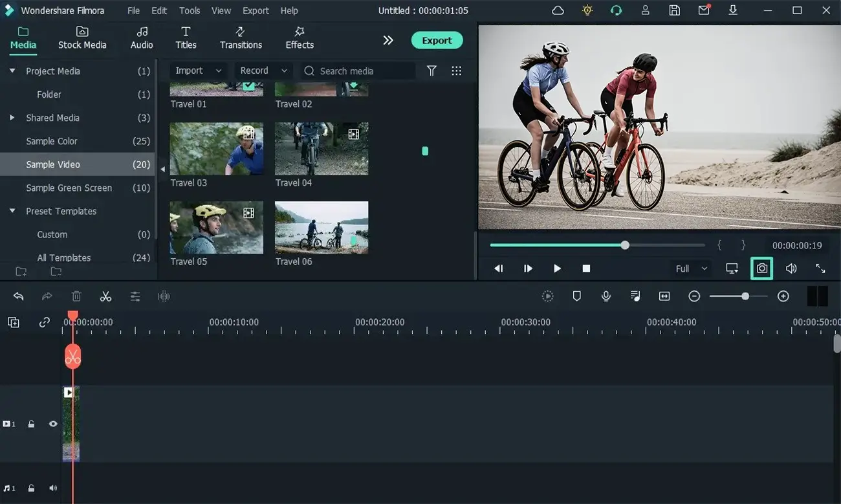Screen dimensions: 841x504
Task: Switch to the Stock Media tab
Action: (x=82, y=37)
